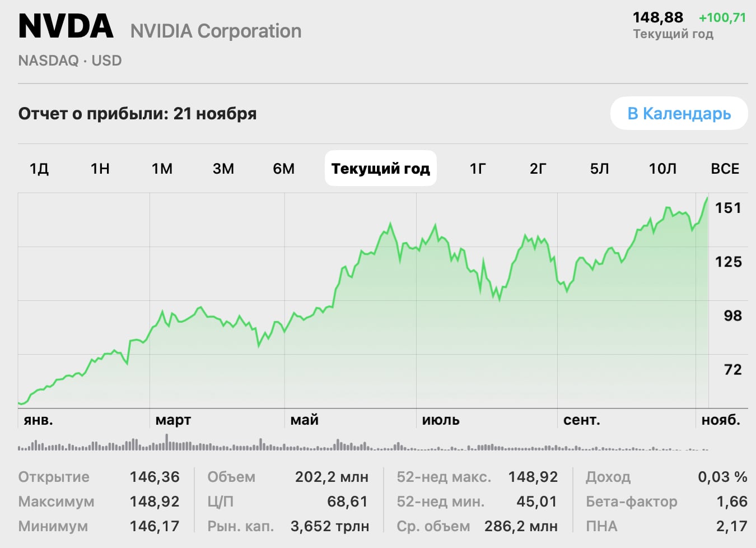756x548 pixels.
Task: Click the latest peak point on price chart
Action: coord(707,198)
